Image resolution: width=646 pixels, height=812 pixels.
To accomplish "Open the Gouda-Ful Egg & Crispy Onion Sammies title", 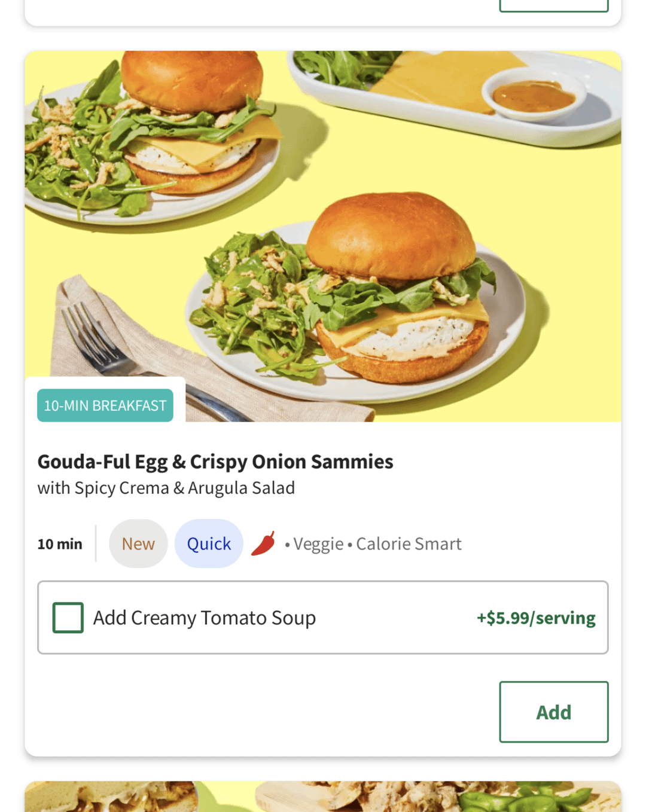I will (x=215, y=462).
